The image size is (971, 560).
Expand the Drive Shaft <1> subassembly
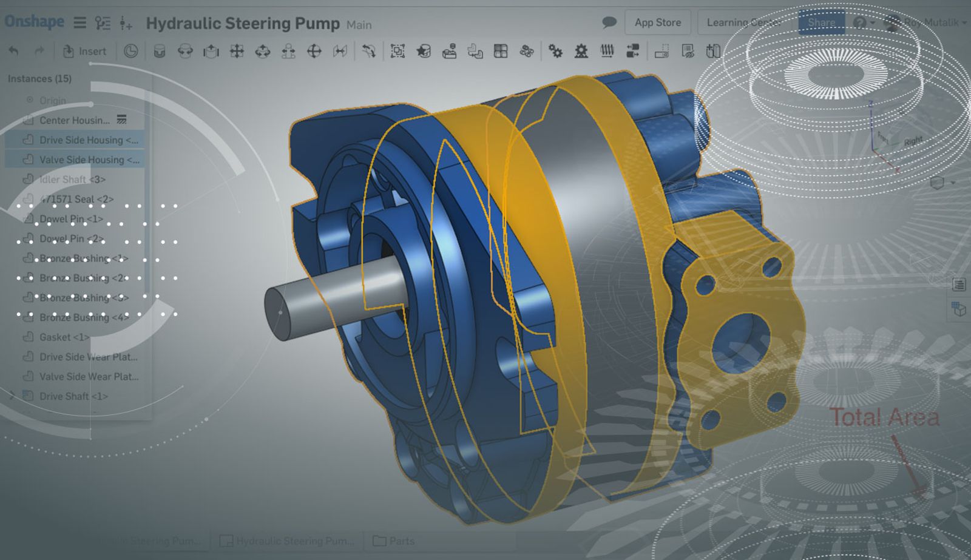click(12, 396)
